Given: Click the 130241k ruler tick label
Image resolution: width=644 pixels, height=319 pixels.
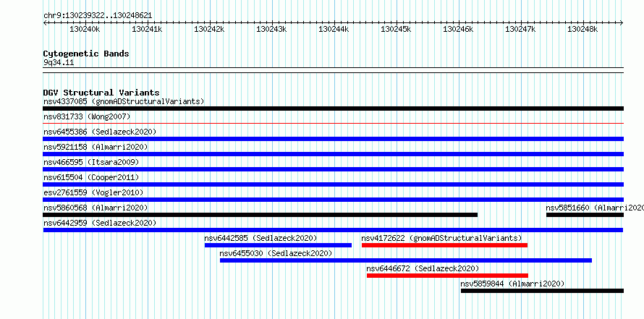Looking at the screenshot, I should coord(147,29).
